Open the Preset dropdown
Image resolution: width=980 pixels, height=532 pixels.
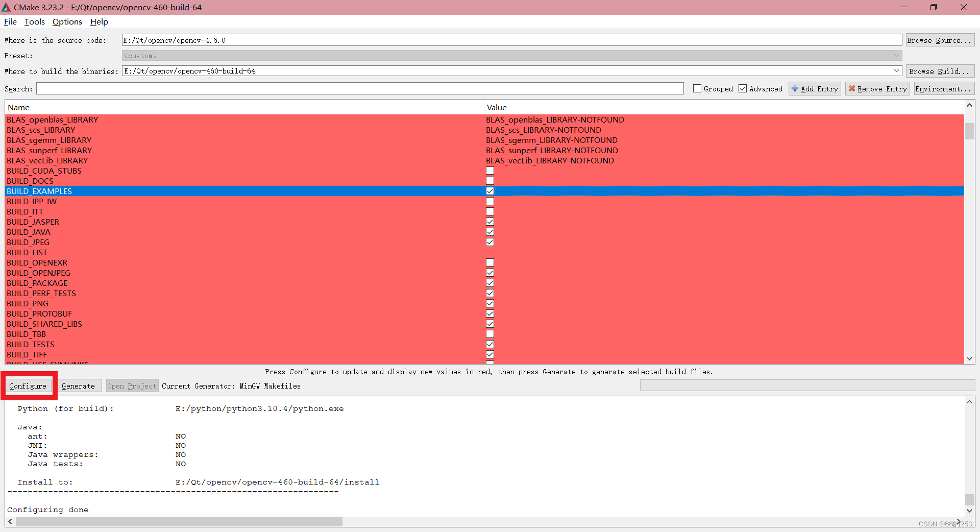(x=512, y=56)
